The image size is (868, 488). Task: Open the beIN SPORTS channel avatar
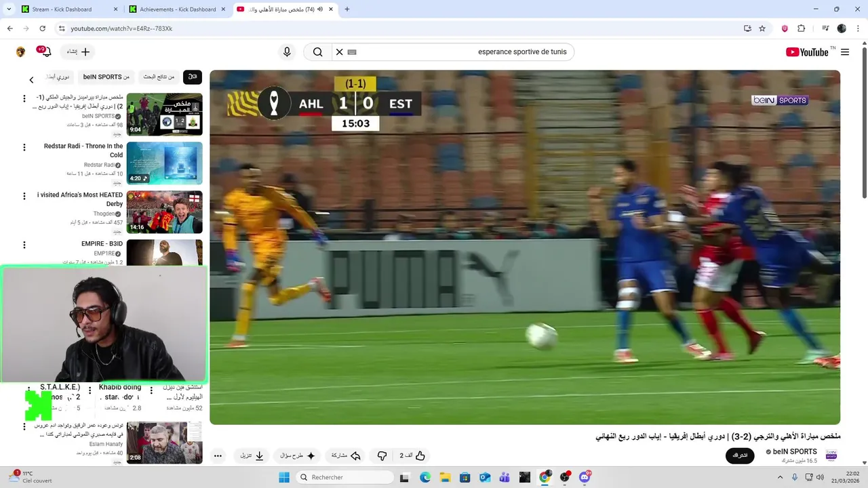[831, 455]
